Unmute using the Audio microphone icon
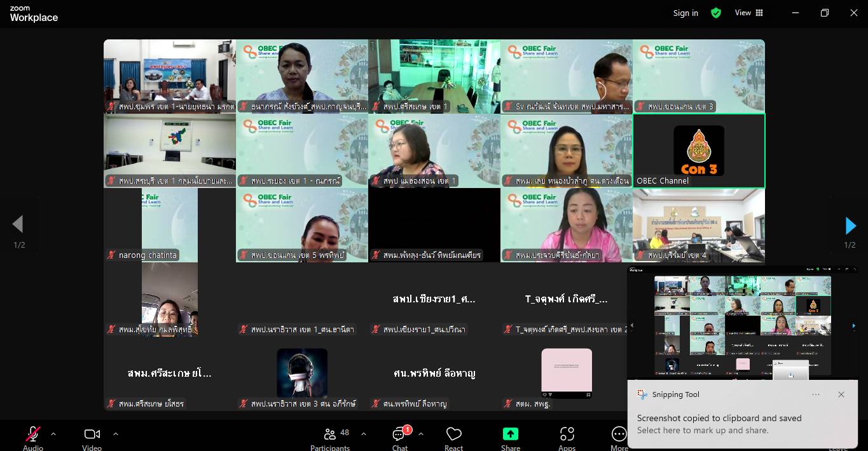This screenshot has width=868, height=451. [33, 434]
